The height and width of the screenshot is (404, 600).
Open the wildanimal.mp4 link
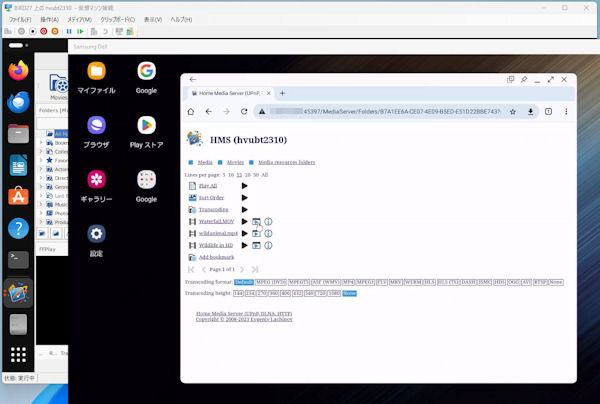(x=218, y=233)
